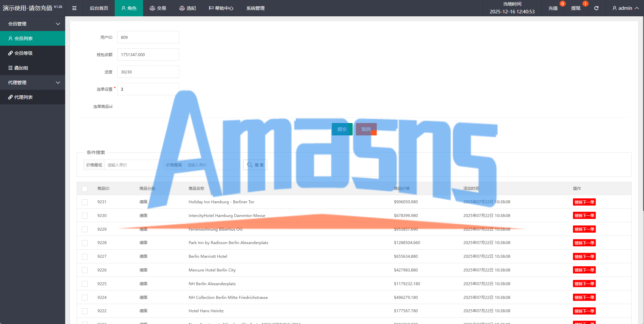Collapse the 代理管理 sidebar group
Image resolution: width=644 pixels, height=324 pixels.
coord(33,83)
